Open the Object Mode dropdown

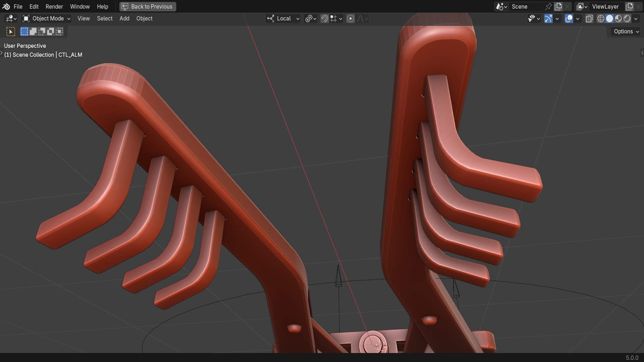tap(46, 18)
